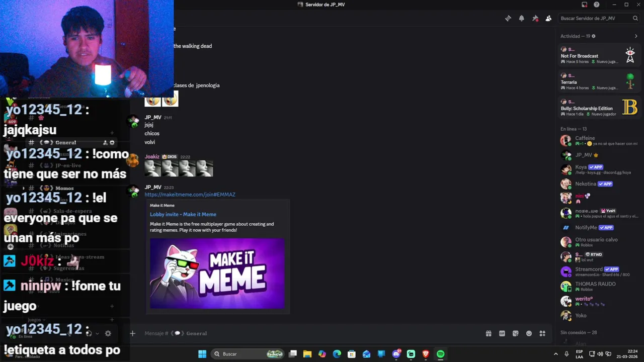Click the taskbar Buscar search box
This screenshot has height=362, width=644.
click(248, 354)
